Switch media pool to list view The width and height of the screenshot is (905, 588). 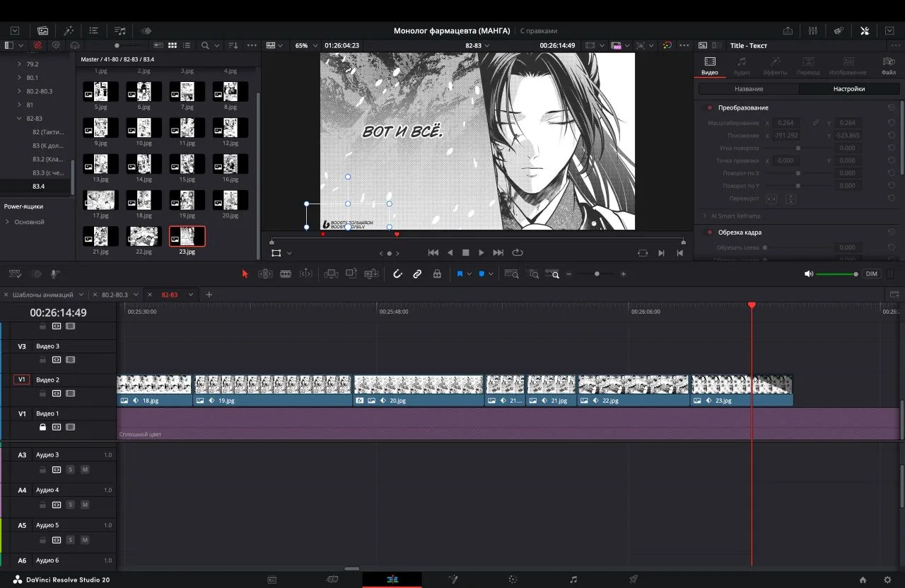[x=187, y=45]
